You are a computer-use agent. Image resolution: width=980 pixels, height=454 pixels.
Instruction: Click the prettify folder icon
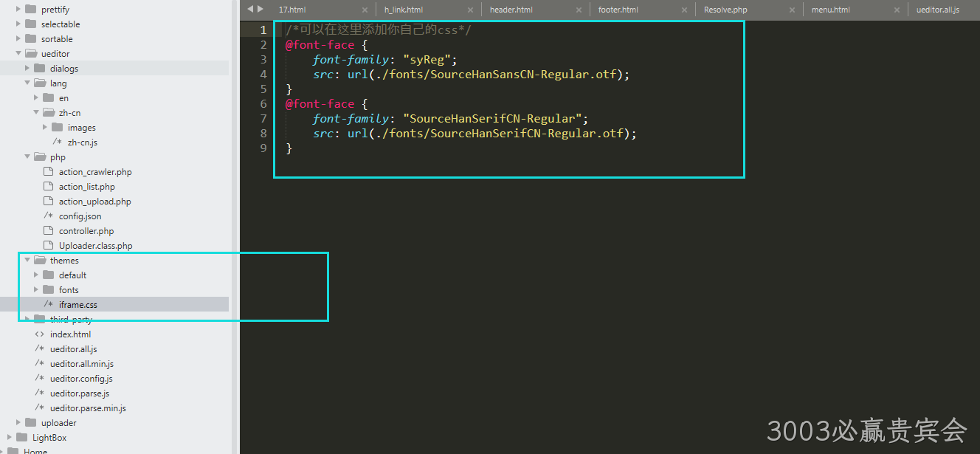tap(30, 10)
